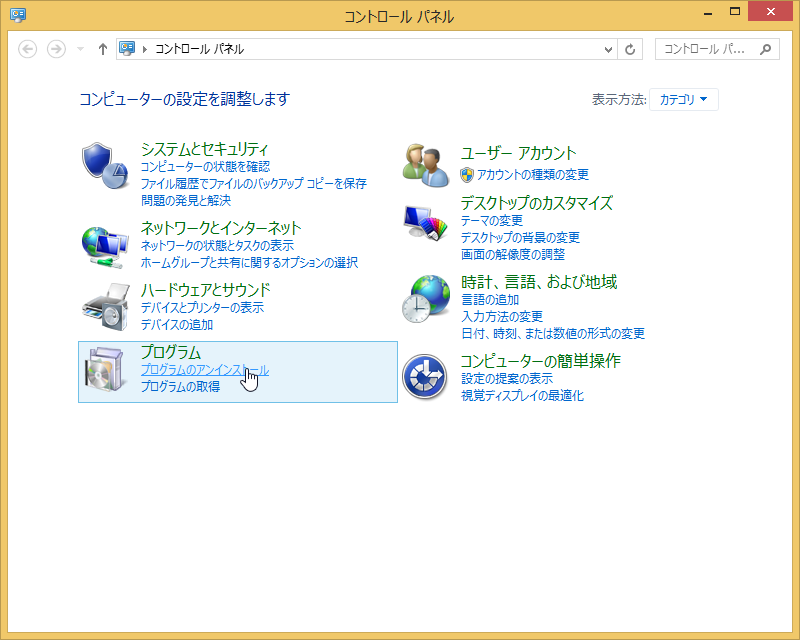The height and width of the screenshot is (640, 800).
Task: Open ネットワークの状態とタスクの表示 link
Action: click(217, 245)
